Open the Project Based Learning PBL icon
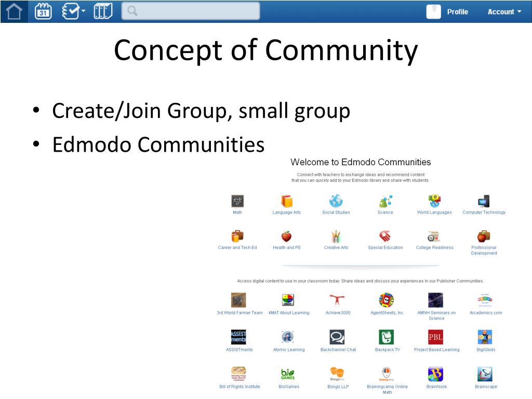Viewport: 532px width, 399px height. [436, 337]
